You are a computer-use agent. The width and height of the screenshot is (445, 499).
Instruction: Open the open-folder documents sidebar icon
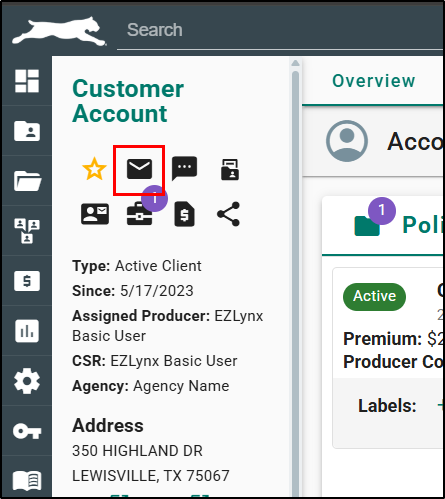27,181
